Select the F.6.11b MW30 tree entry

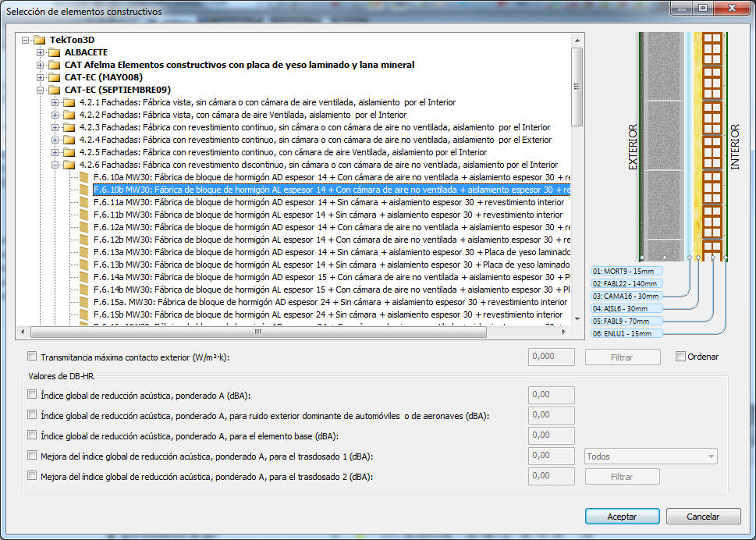[328, 215]
